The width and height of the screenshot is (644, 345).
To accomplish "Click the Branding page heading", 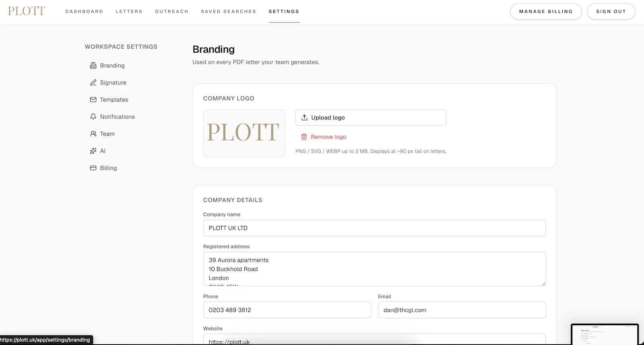I will pyautogui.click(x=213, y=49).
